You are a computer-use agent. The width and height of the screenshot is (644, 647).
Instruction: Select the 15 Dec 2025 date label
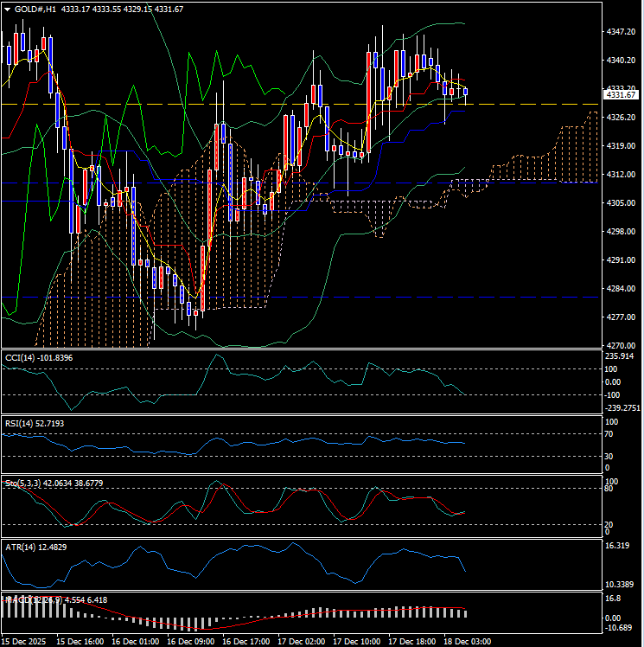(x=24, y=641)
